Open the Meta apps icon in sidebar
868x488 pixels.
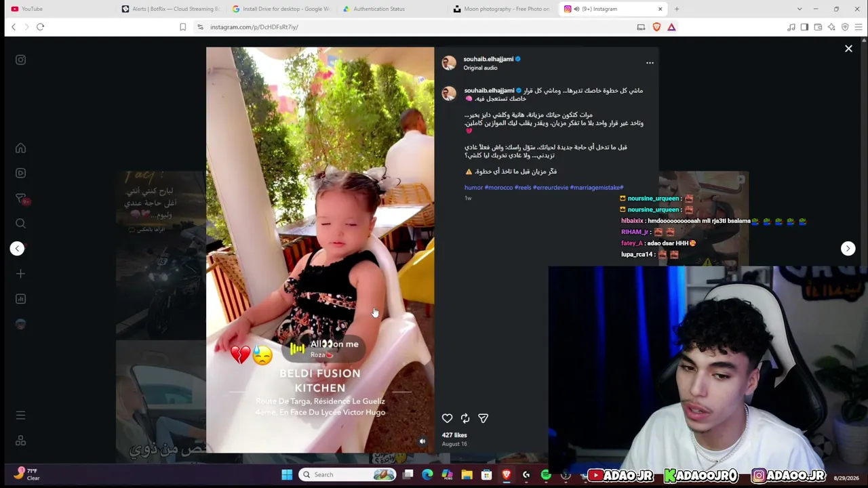(x=20, y=441)
